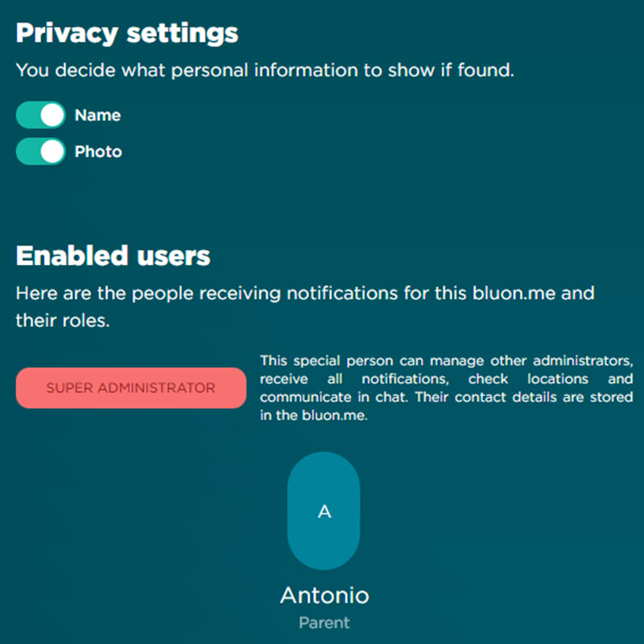
Task: Click the Privacy settings heading
Action: [127, 33]
